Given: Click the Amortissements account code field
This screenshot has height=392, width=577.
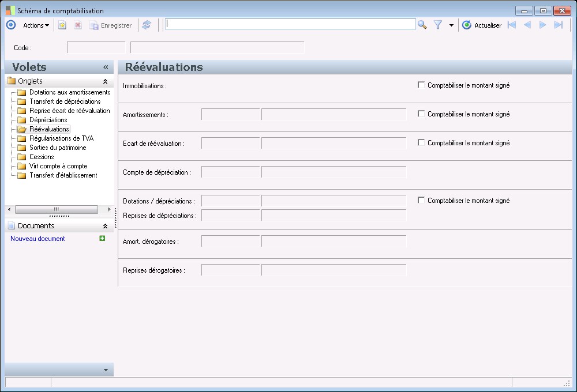Looking at the screenshot, I should tap(231, 114).
